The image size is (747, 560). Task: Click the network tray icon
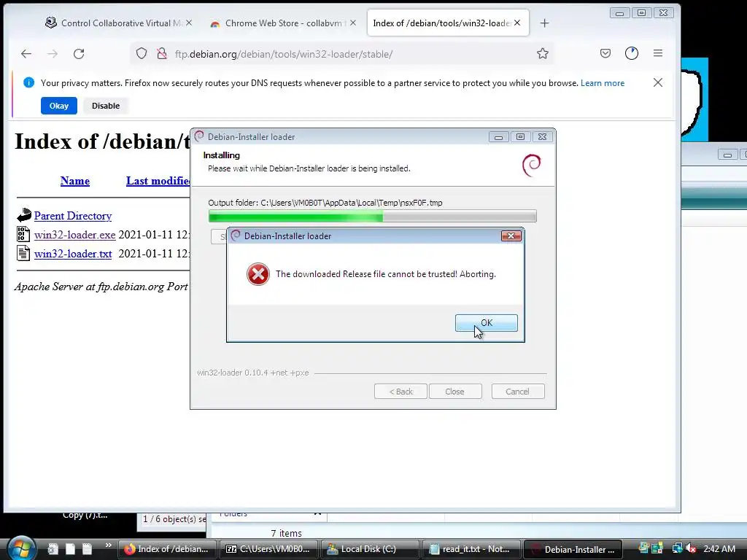(x=677, y=548)
